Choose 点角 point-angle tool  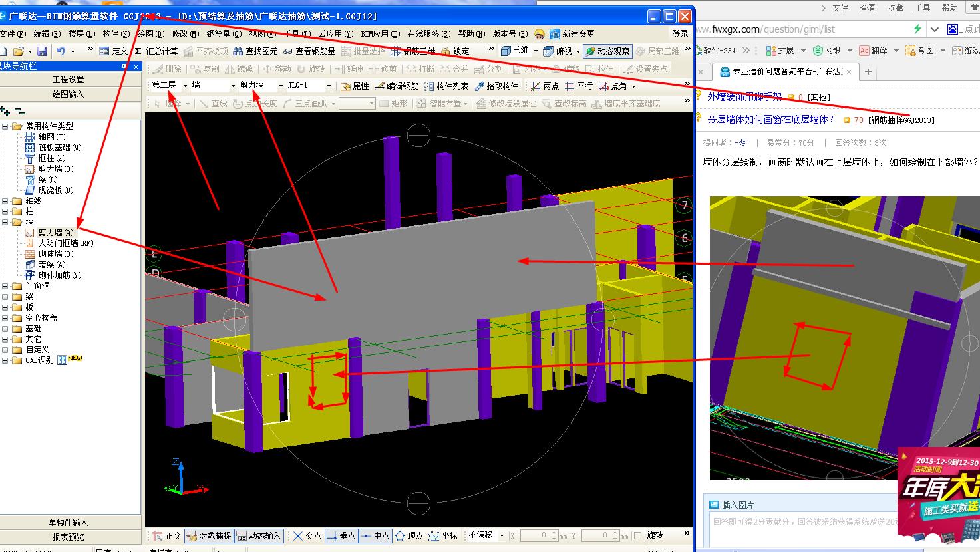[x=613, y=86]
